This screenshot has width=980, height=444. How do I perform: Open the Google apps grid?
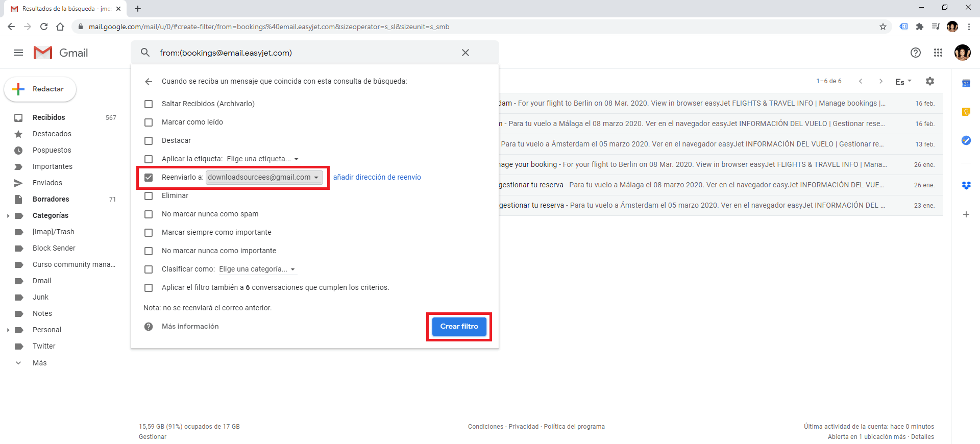938,53
